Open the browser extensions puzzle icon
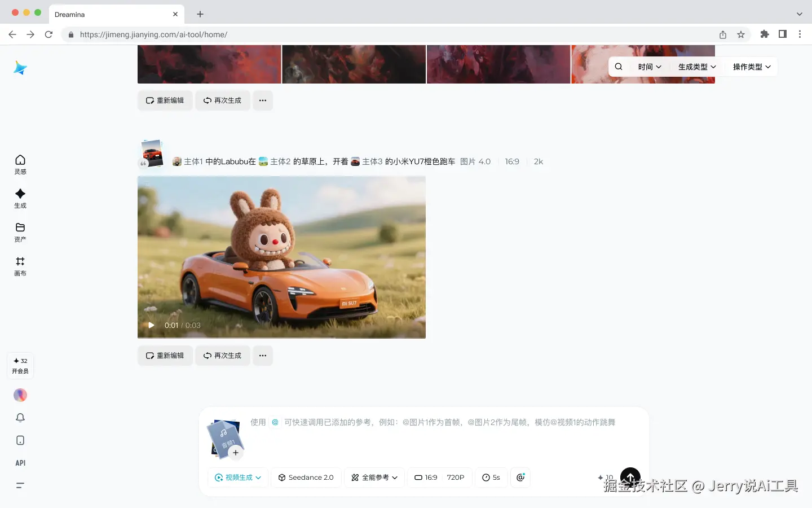 coord(765,34)
